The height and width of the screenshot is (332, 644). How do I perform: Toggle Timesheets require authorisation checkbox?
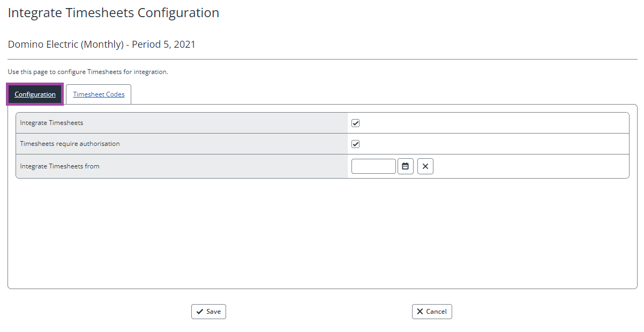(355, 144)
